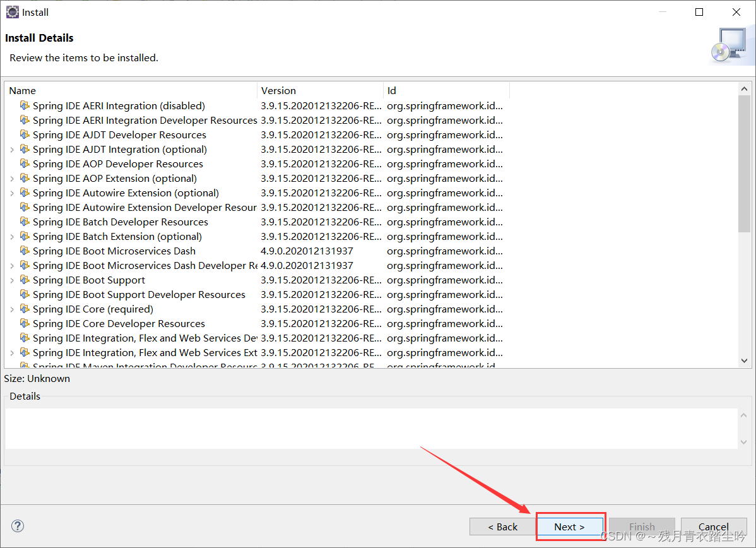Expand Spring IDE Core (required) node
This screenshot has height=548, width=756.
(12, 309)
